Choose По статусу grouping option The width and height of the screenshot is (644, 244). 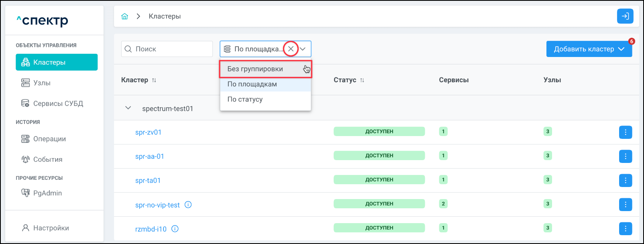[x=245, y=100]
